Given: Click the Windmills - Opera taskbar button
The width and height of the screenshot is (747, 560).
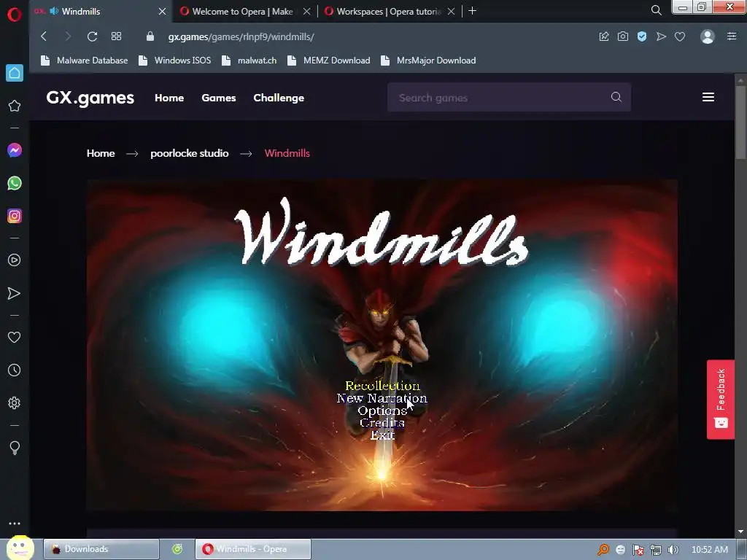Looking at the screenshot, I should (253, 549).
